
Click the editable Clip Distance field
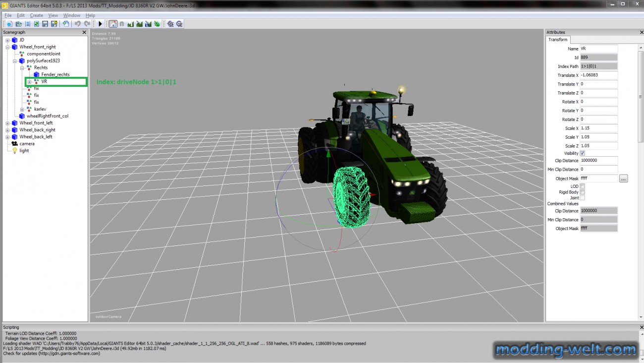click(x=599, y=161)
